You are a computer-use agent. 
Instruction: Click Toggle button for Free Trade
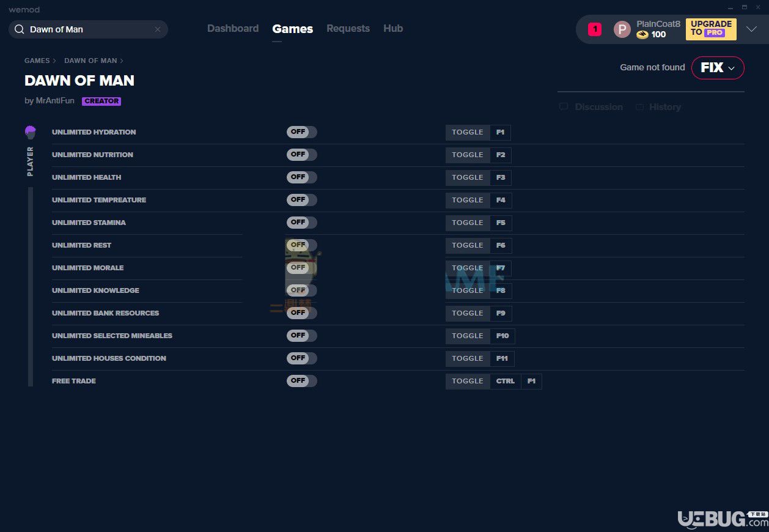(x=468, y=382)
